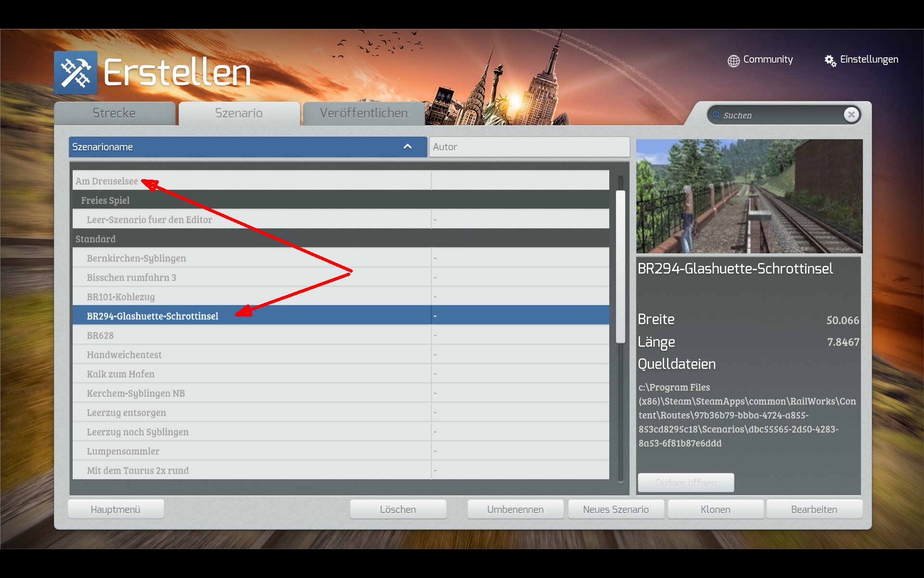This screenshot has width=924, height=578.
Task: Click the Erstellen hammer-and-track icon
Action: pos(76,73)
